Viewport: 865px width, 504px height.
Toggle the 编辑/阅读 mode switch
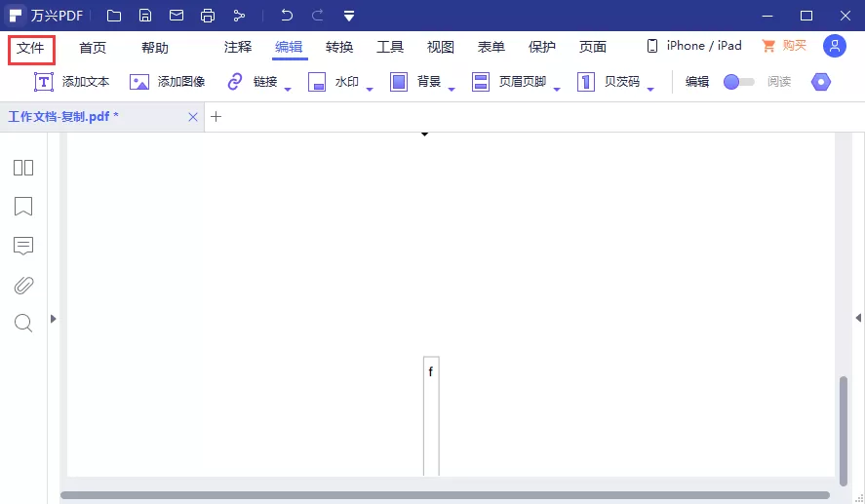click(x=738, y=82)
